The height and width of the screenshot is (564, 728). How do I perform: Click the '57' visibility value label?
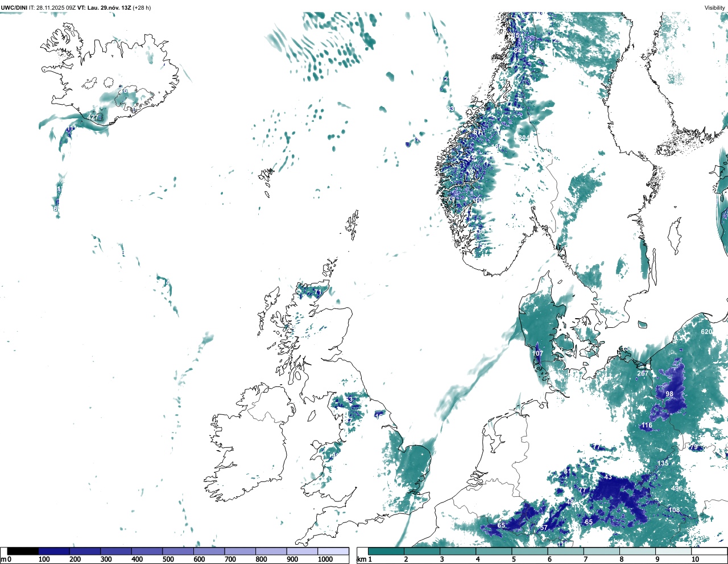[544, 528]
